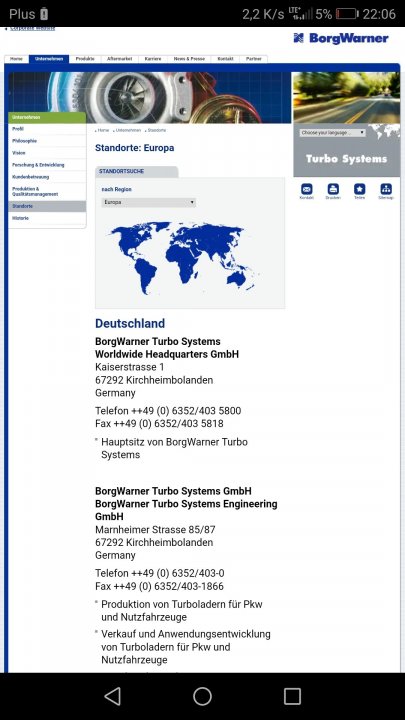Click the Turbo Systems Engineering company name
The height and width of the screenshot is (720, 405).
[x=186, y=510]
